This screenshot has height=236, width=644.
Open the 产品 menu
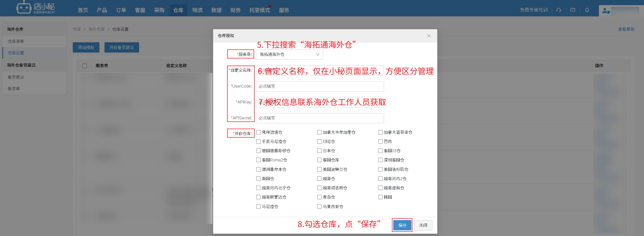coord(102,10)
